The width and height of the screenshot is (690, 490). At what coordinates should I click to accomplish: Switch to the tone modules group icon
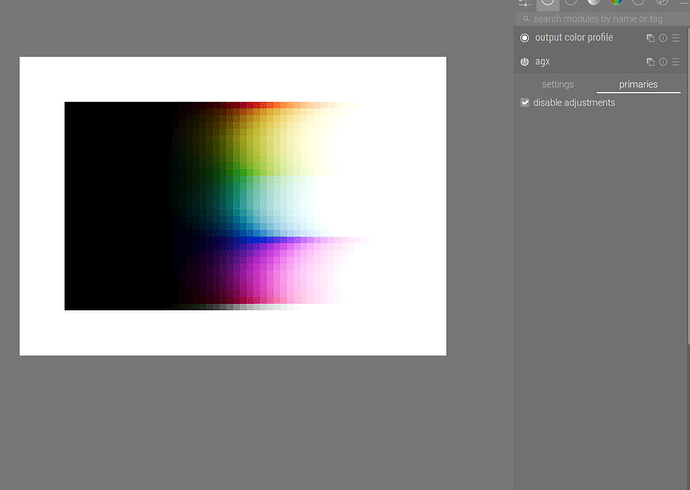click(593, 3)
